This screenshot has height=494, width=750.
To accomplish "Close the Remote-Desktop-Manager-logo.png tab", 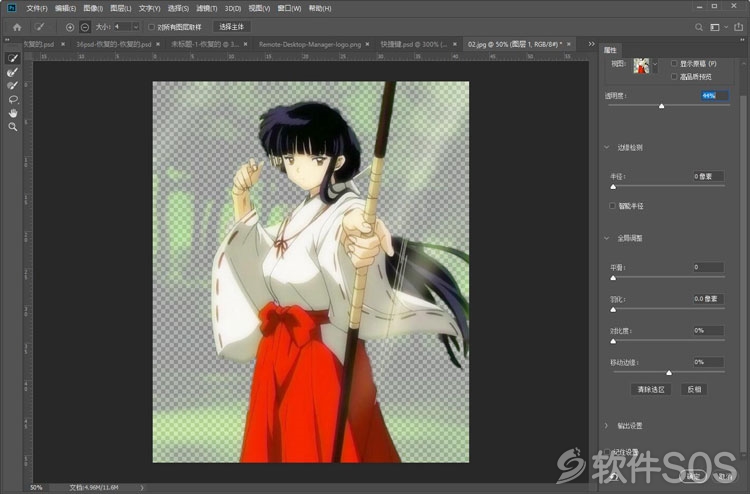I will point(367,44).
